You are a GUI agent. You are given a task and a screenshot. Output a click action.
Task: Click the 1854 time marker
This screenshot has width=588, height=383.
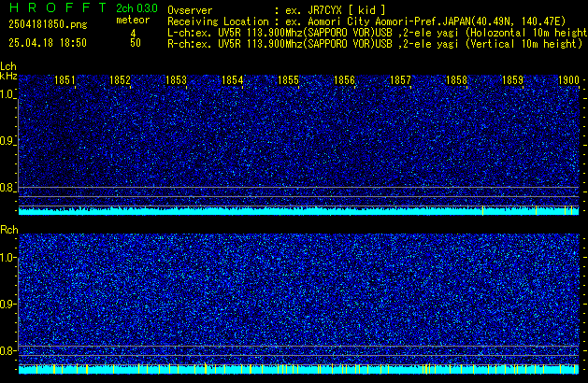232,80
